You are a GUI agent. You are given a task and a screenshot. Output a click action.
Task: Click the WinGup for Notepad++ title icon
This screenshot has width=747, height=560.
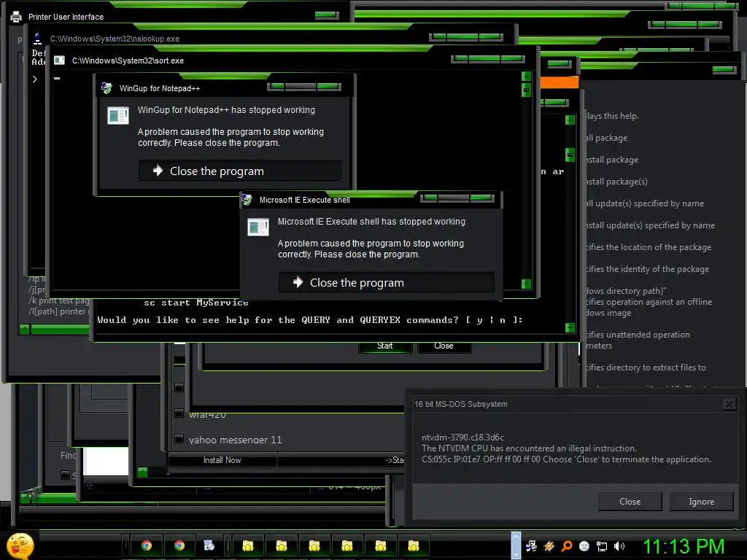click(107, 88)
